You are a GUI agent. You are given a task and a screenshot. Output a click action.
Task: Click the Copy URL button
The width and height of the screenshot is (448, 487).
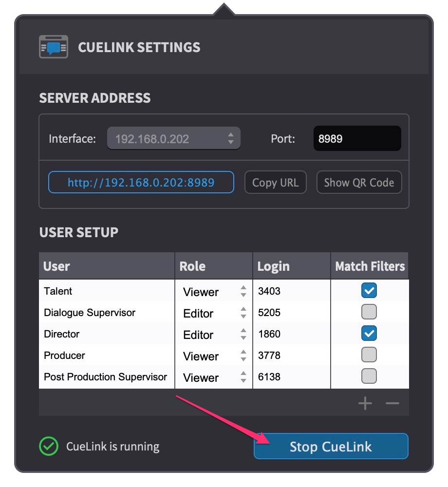click(276, 182)
